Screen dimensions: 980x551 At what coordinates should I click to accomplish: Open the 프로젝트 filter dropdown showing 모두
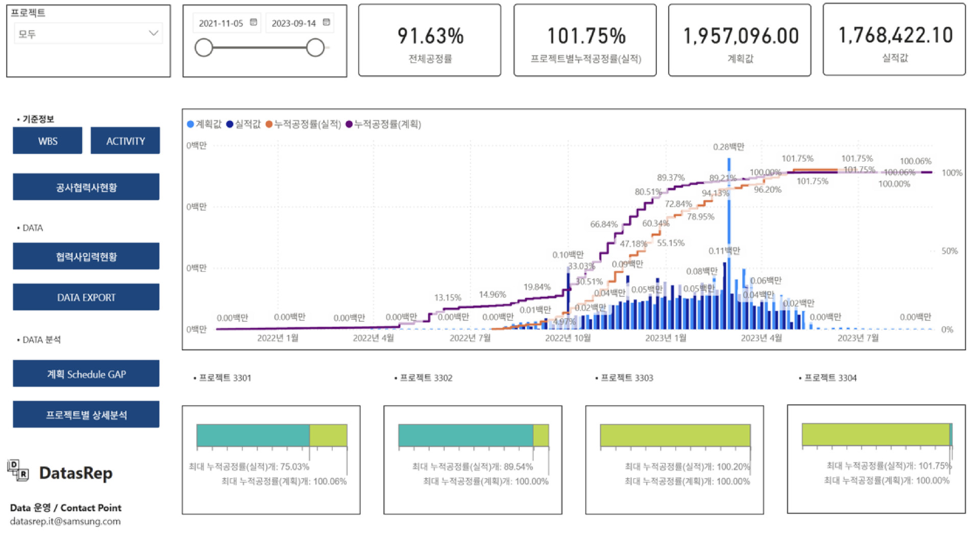click(87, 33)
